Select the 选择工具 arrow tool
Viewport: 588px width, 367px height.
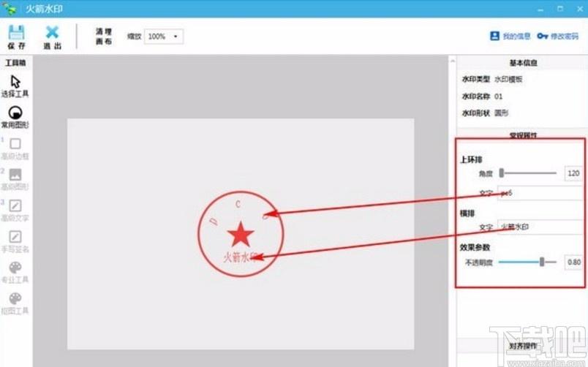point(15,82)
